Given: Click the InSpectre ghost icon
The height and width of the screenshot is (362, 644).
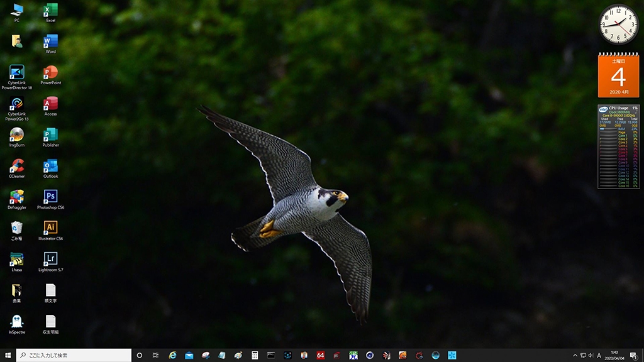Looking at the screenshot, I should coord(16,322).
